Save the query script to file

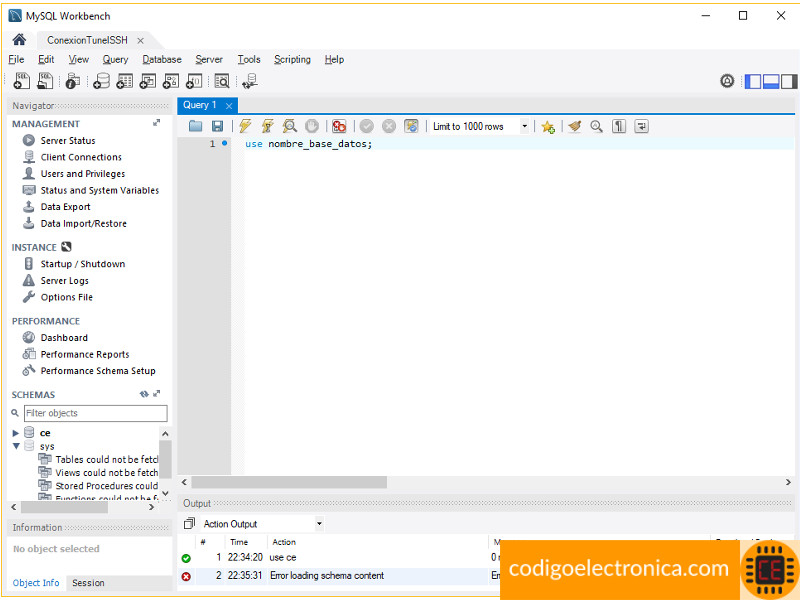pos(218,126)
